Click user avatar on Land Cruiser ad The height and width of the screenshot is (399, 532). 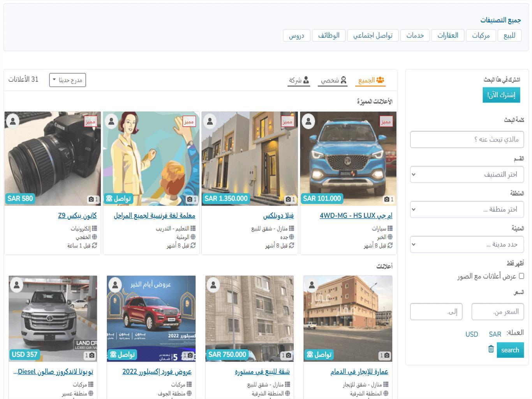tap(17, 285)
